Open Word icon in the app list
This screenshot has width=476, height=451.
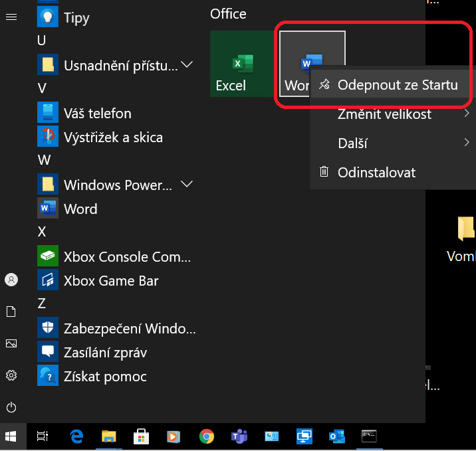[x=48, y=208]
